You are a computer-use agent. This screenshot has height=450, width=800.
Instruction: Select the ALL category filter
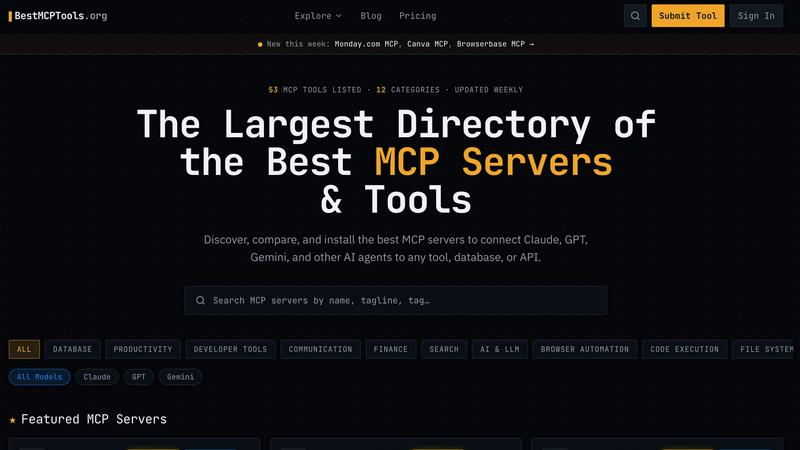(24, 349)
